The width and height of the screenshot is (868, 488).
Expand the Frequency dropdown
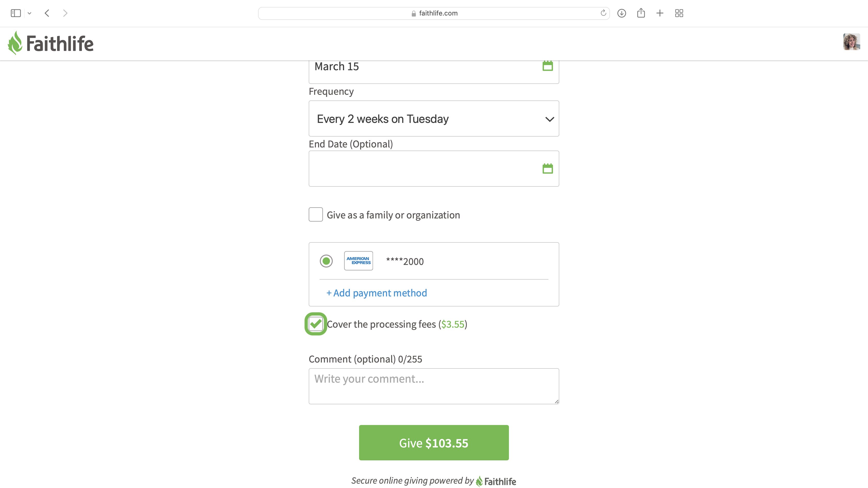pos(434,119)
